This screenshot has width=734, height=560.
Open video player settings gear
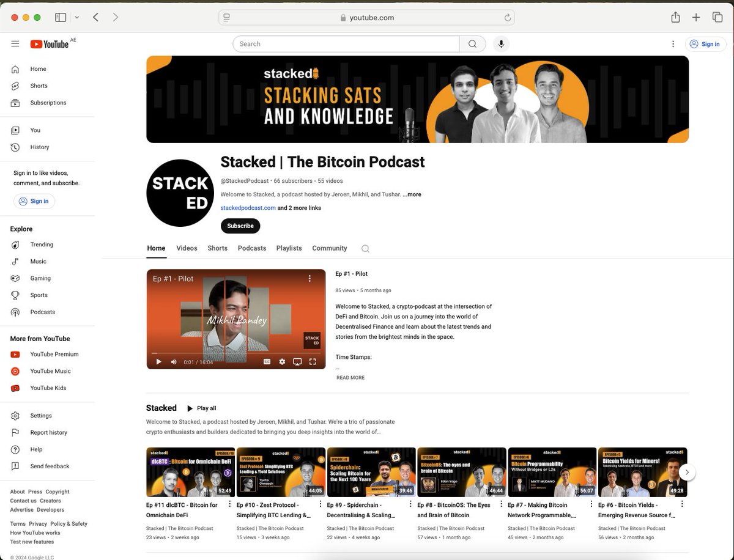pyautogui.click(x=282, y=362)
